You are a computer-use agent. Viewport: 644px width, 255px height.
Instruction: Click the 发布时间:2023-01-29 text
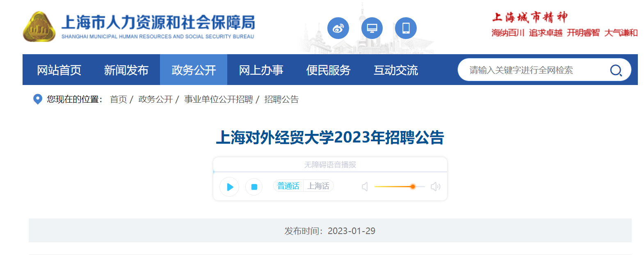tap(330, 231)
